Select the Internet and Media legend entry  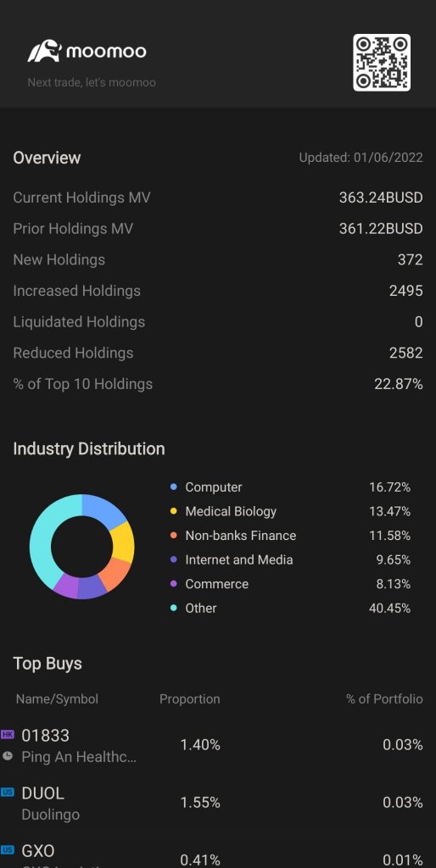pyautogui.click(x=290, y=559)
